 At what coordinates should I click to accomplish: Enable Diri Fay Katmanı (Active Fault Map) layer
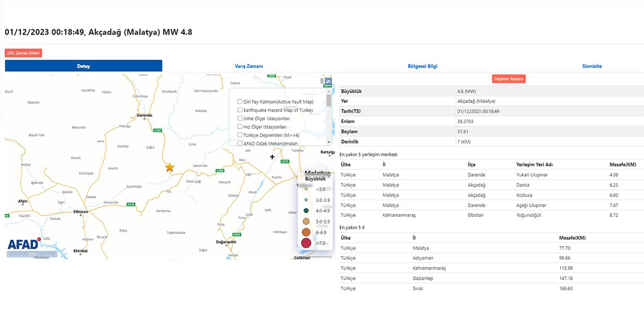pos(240,102)
